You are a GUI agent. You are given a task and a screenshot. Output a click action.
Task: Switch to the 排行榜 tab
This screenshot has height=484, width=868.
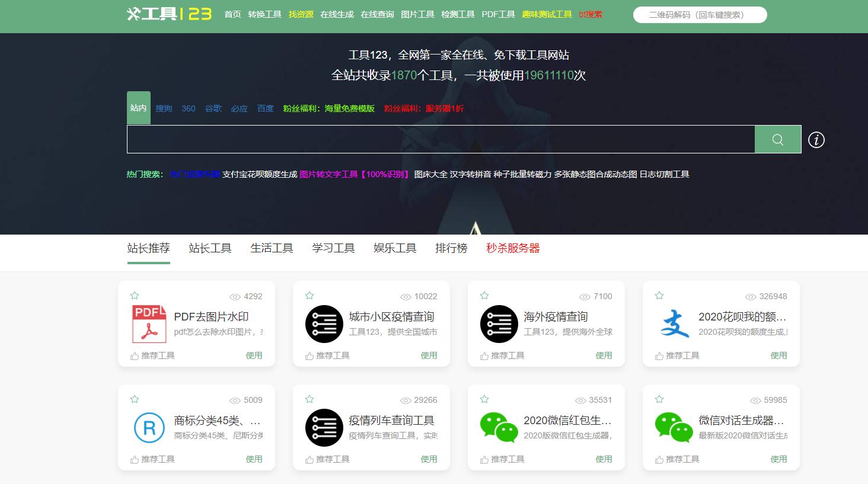pos(451,248)
